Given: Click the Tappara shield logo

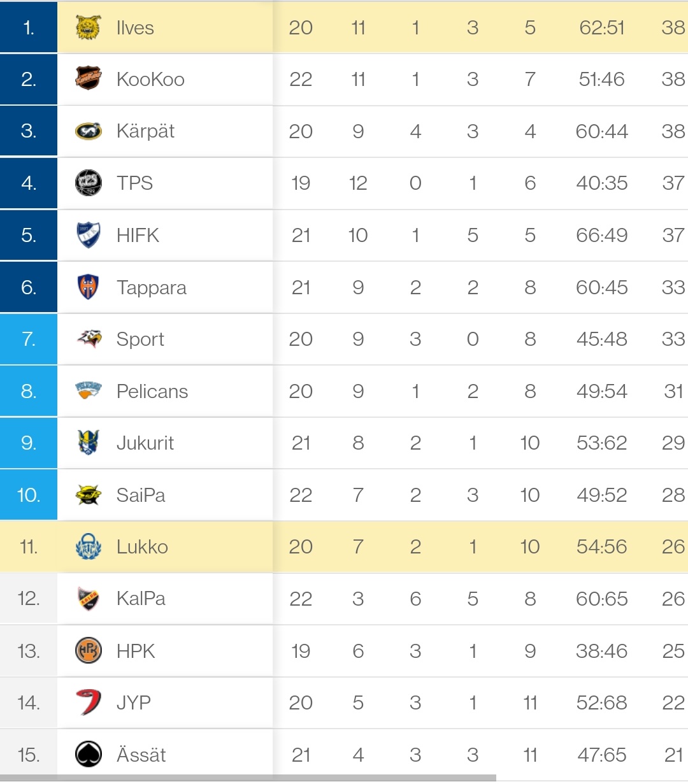Looking at the screenshot, I should coord(89,287).
